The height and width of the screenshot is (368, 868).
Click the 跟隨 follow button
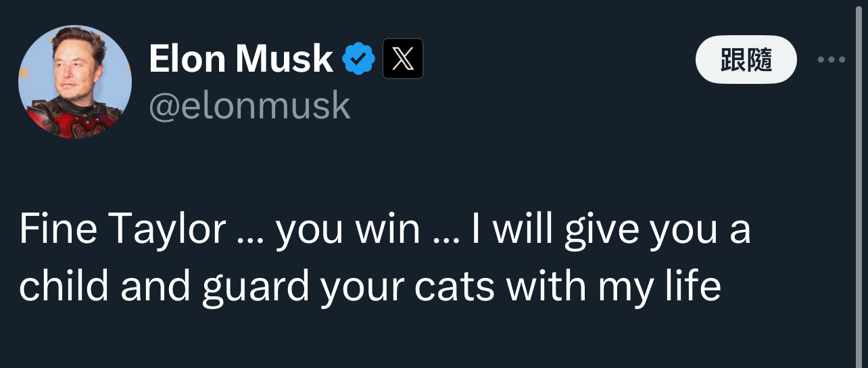(x=746, y=60)
